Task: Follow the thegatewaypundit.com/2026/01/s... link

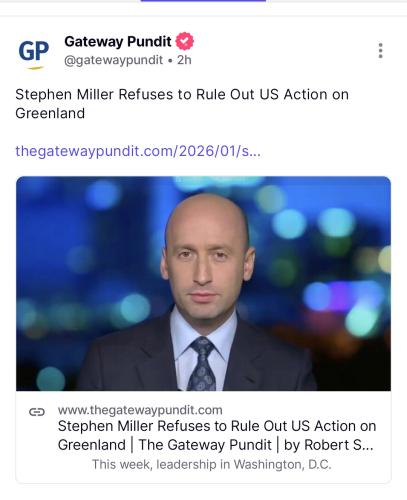Action: [x=138, y=151]
